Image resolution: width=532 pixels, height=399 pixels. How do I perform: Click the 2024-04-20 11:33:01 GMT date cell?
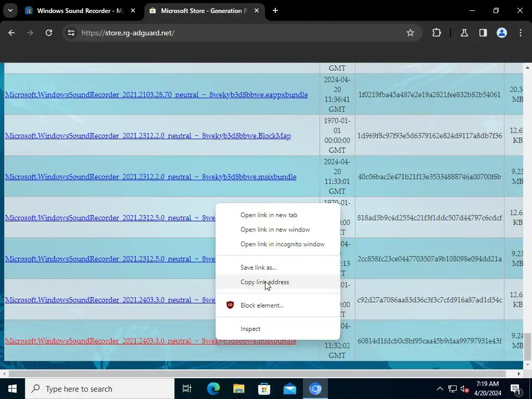pyautogui.click(x=337, y=177)
